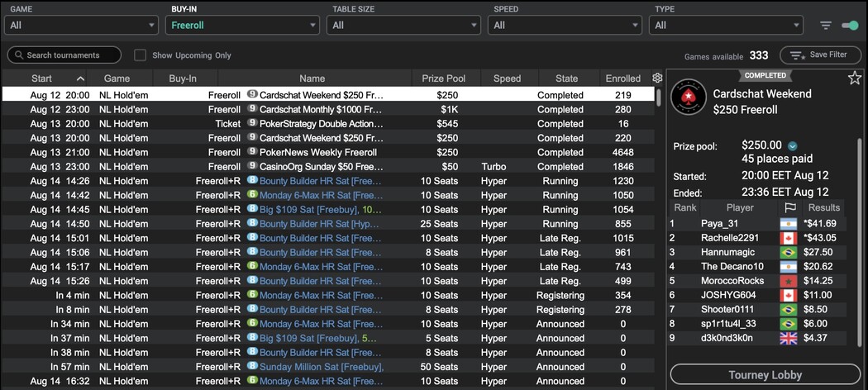This screenshot has width=868, height=390.
Task: Star the Cardschat Weekend tournament as favorite
Action: click(854, 78)
